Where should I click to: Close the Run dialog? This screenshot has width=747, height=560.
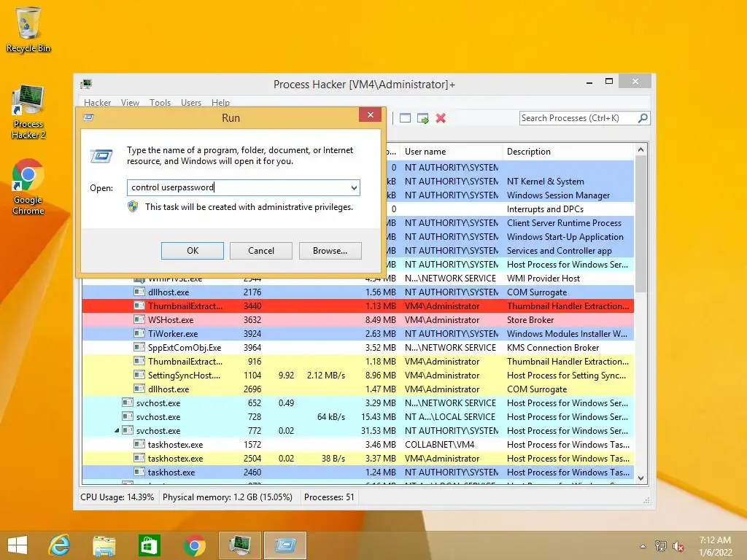pos(370,114)
